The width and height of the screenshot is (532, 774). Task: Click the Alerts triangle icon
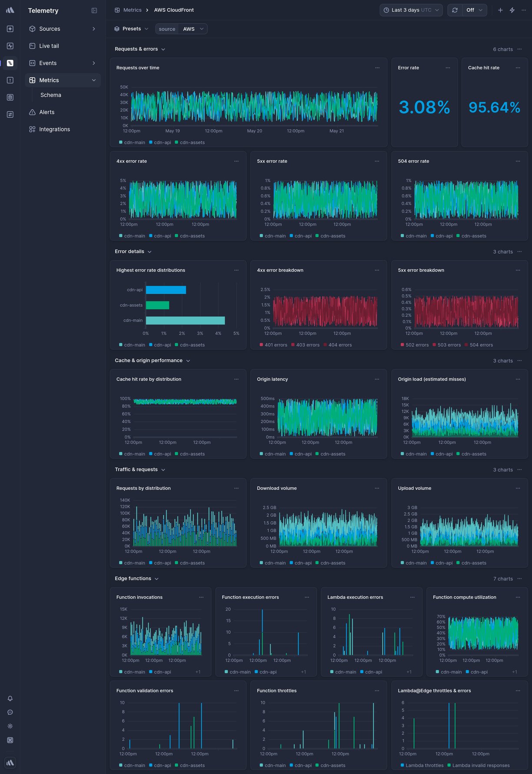32,112
